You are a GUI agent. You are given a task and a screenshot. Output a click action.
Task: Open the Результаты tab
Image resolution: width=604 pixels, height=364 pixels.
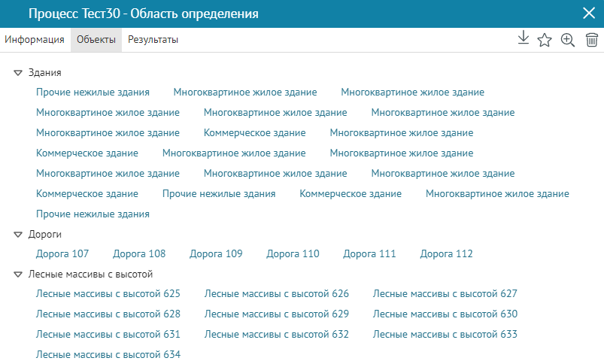tap(153, 40)
